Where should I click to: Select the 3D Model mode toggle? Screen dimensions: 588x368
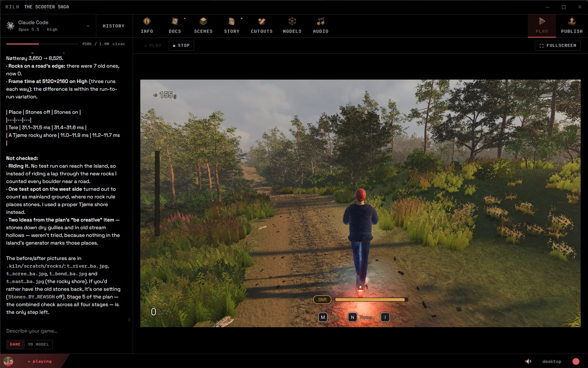[38, 344]
